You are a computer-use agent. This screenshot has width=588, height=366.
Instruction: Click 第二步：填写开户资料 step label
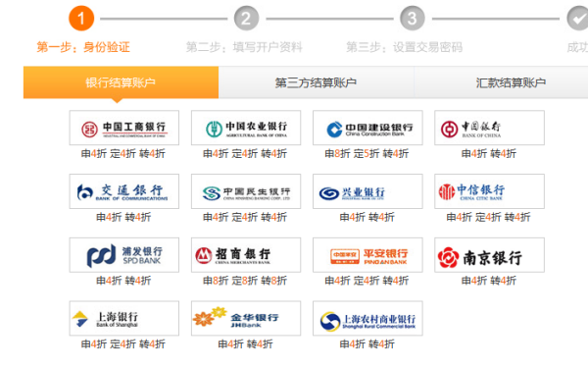click(244, 47)
